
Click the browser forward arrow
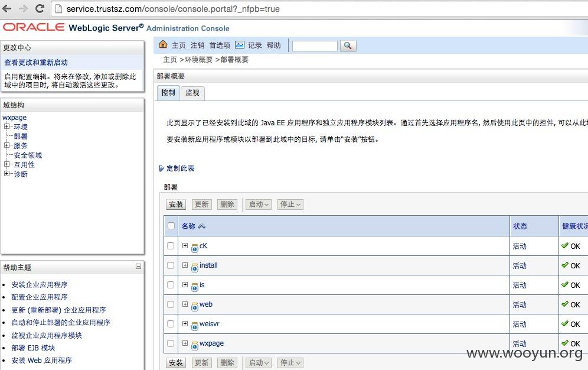[x=23, y=9]
